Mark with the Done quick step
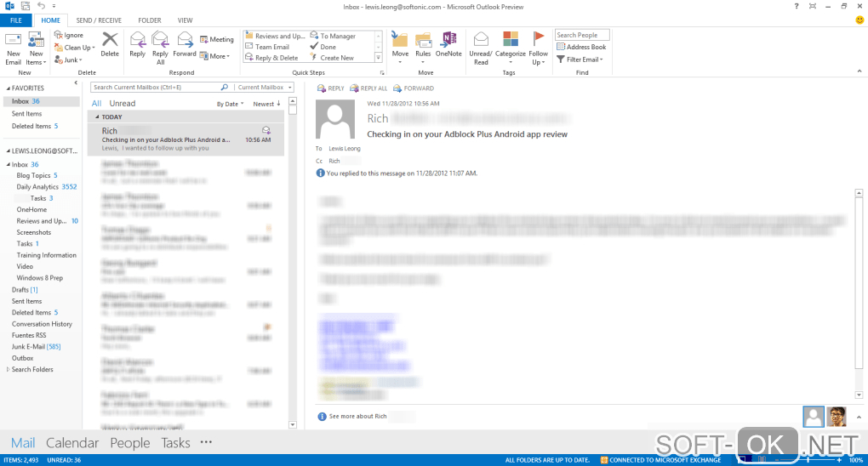Viewport: 868px width, 466px height. click(323, 47)
